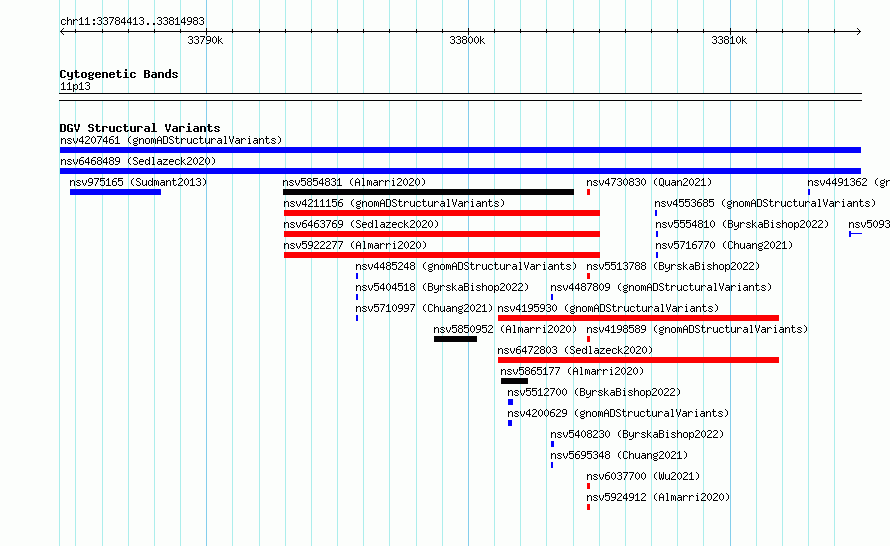Click the right arrowhead of the ruler
Viewport: 890px width, 546px height.
pos(858,31)
